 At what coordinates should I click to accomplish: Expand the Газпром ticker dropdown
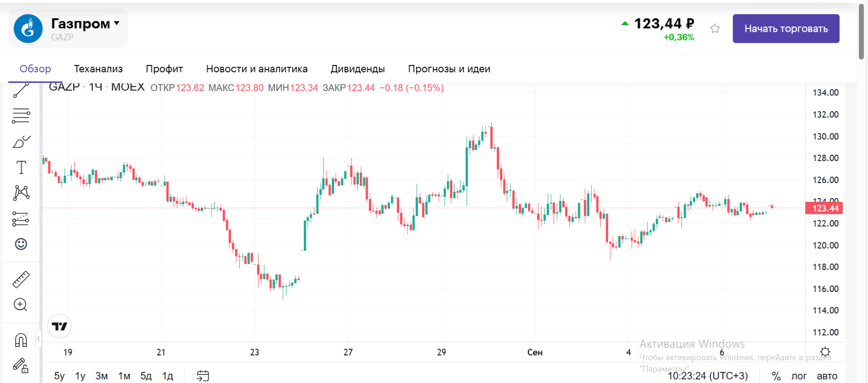[117, 23]
